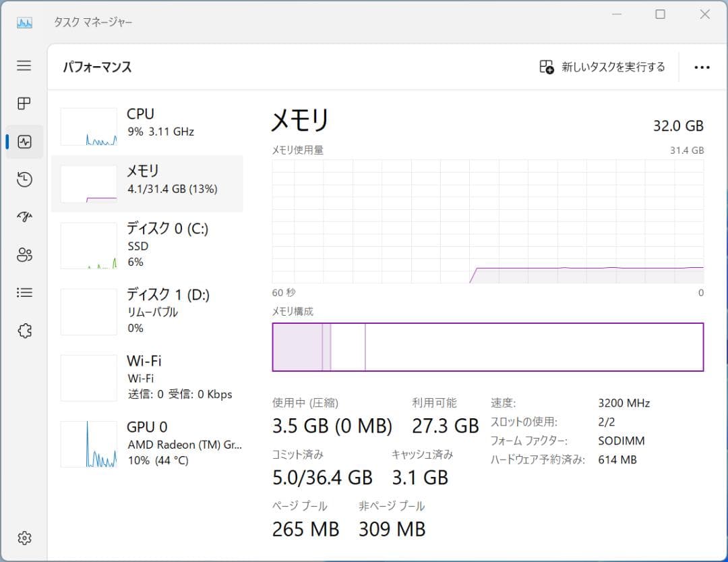The image size is (728, 562).
Task: Select the Startup apps view icon
Action: coord(24,217)
